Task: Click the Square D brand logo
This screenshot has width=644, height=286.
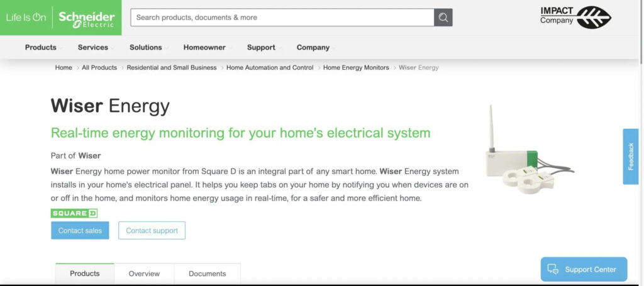Action: [74, 213]
